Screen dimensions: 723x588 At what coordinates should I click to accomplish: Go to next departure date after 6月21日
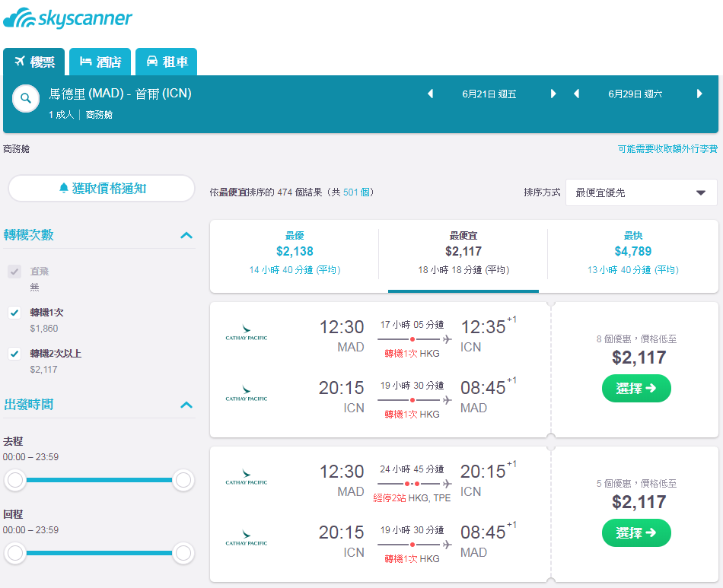[x=553, y=94]
